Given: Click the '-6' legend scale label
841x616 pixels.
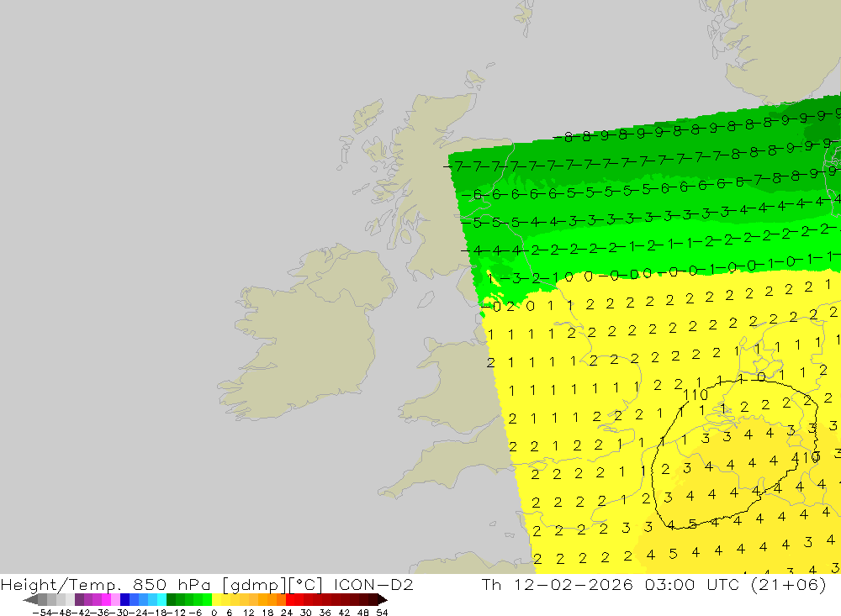Looking at the screenshot, I should (x=195, y=613).
